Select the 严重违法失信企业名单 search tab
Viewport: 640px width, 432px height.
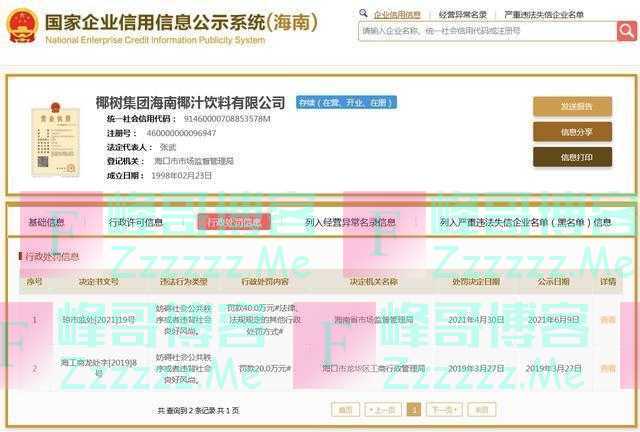click(544, 15)
